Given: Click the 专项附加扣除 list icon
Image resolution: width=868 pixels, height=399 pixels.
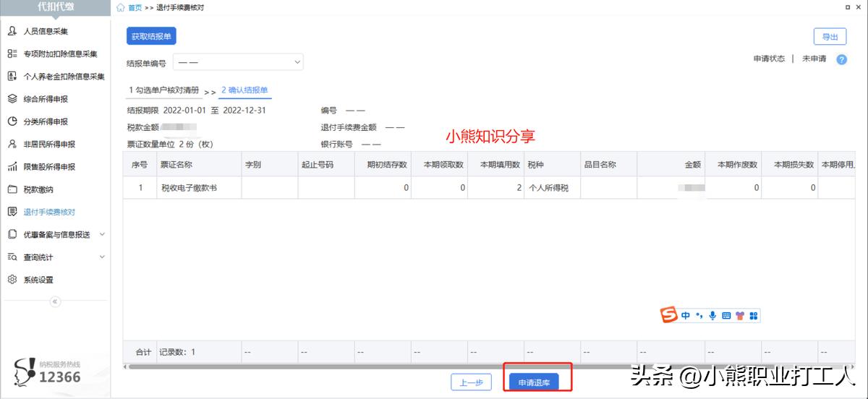Looking at the screenshot, I should pyautogui.click(x=12, y=53).
